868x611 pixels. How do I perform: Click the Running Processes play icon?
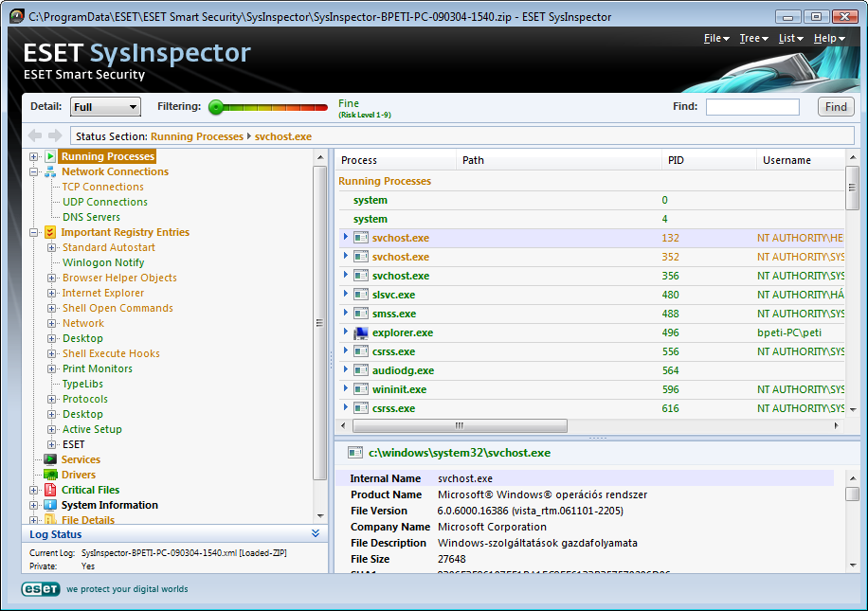coord(50,156)
